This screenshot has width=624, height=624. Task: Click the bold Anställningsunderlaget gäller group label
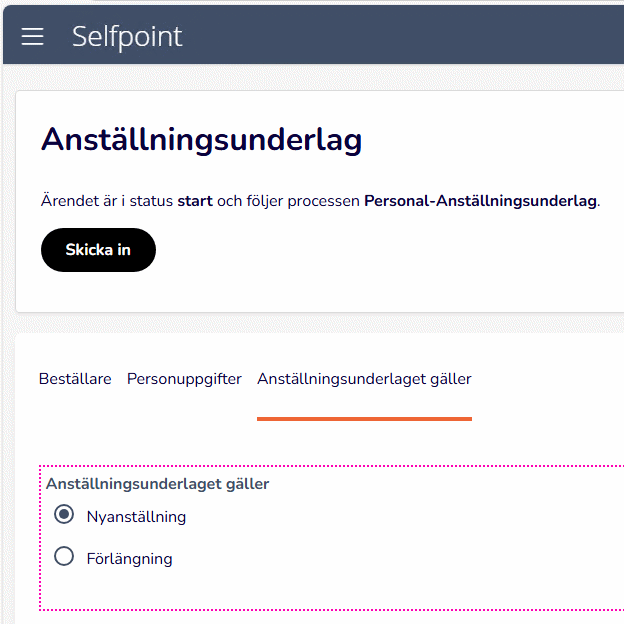click(x=157, y=484)
